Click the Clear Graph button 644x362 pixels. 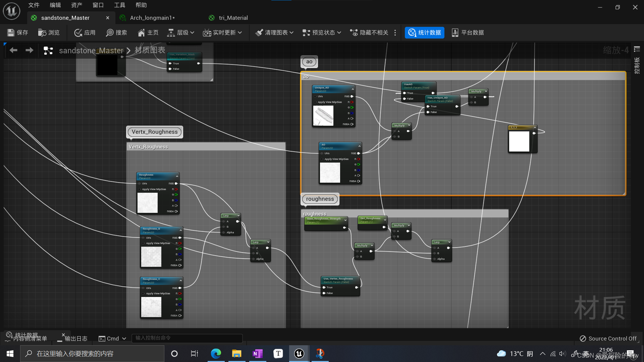coord(273,32)
